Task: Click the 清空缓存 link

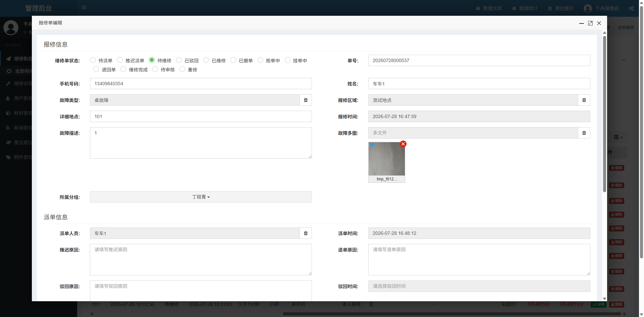Action: (560, 8)
